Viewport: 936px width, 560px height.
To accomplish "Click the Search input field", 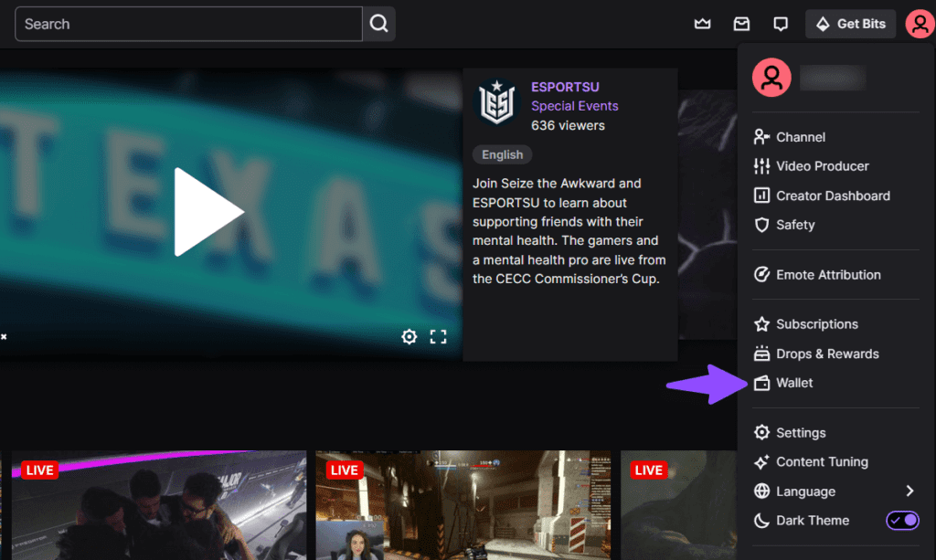I will click(183, 24).
